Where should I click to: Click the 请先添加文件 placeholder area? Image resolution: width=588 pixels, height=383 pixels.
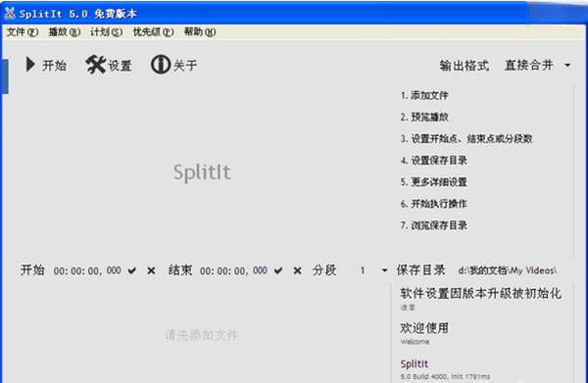tap(202, 335)
